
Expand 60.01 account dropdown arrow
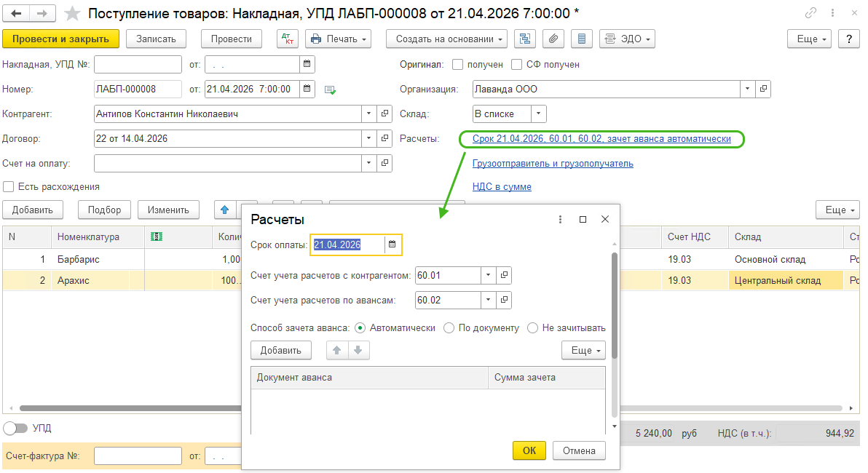(x=488, y=275)
